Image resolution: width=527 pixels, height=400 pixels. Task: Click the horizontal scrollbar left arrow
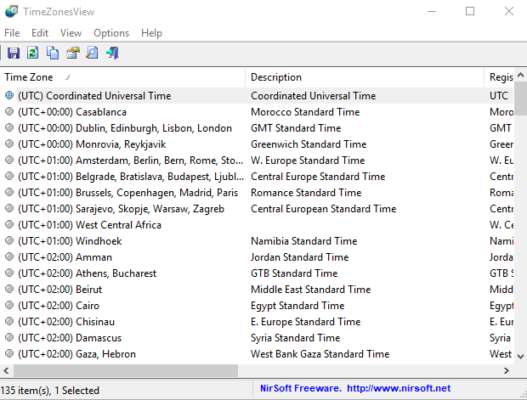6,370
